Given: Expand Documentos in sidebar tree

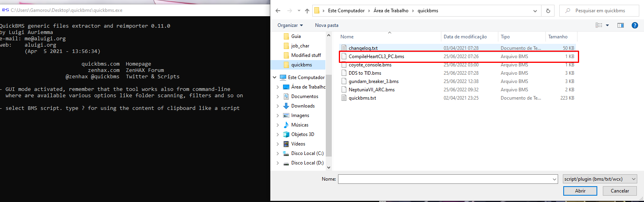Looking at the screenshot, I should [277, 96].
